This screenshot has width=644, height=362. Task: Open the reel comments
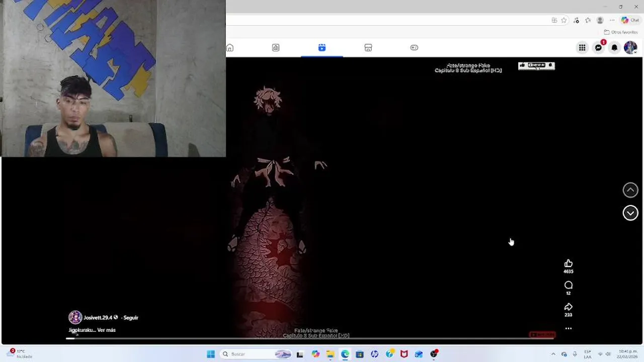[569, 285]
